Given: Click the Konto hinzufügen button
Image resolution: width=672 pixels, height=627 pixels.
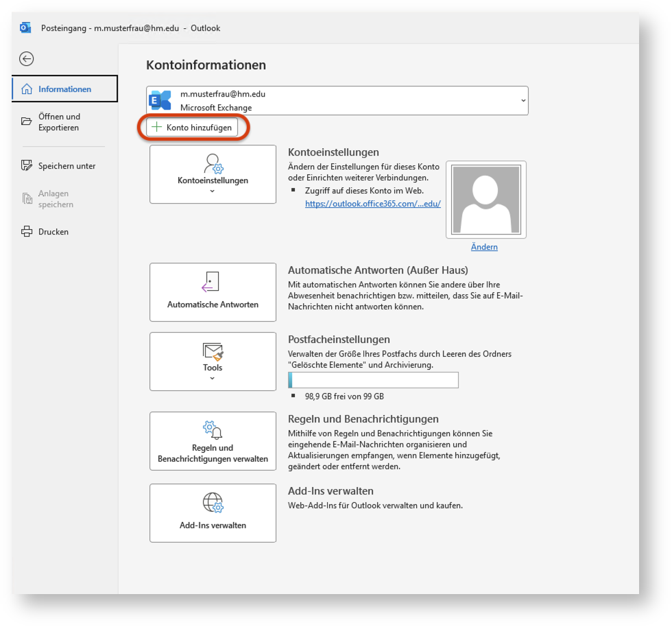Looking at the screenshot, I should click(x=192, y=128).
